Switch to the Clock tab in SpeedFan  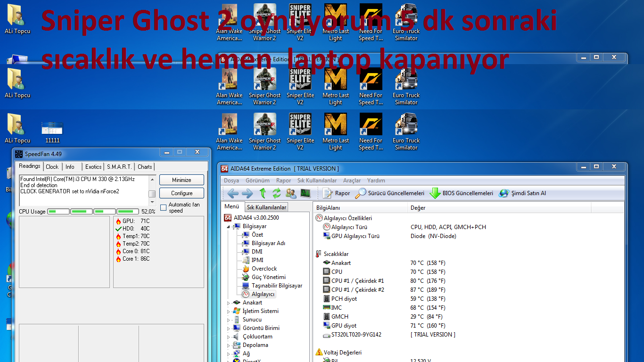pyautogui.click(x=52, y=167)
